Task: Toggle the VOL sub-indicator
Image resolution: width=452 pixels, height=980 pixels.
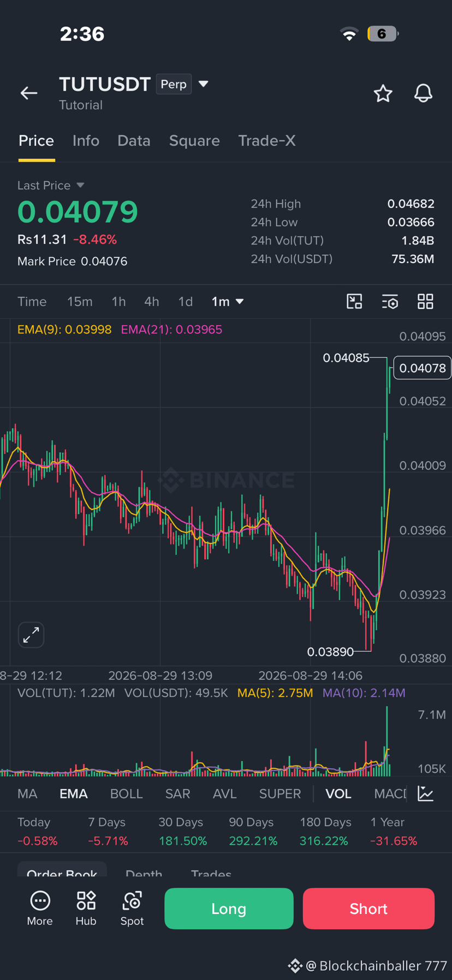Action: [338, 793]
